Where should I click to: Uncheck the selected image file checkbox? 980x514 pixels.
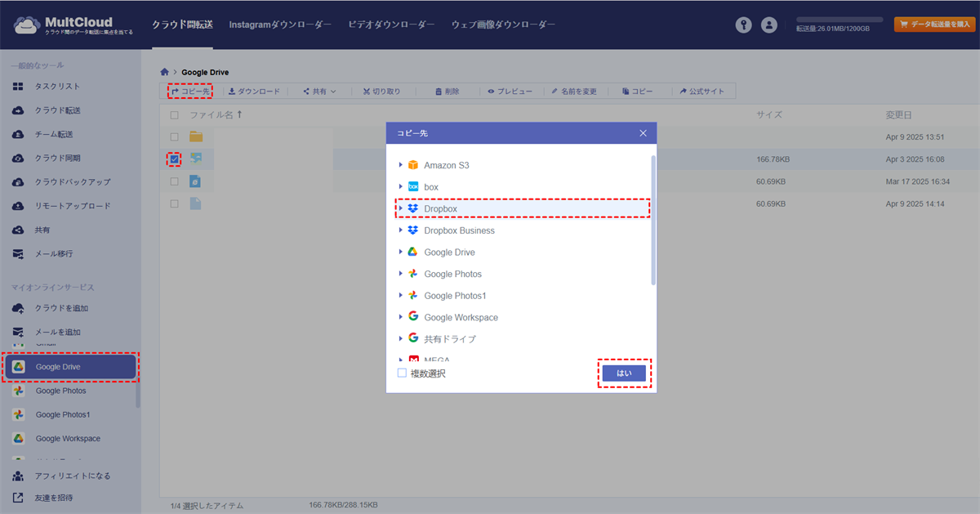[174, 159]
